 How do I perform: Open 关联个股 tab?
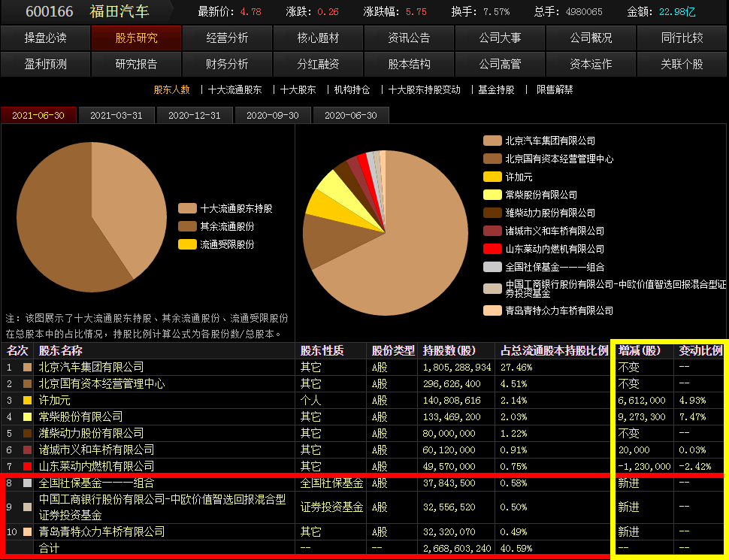pos(682,64)
